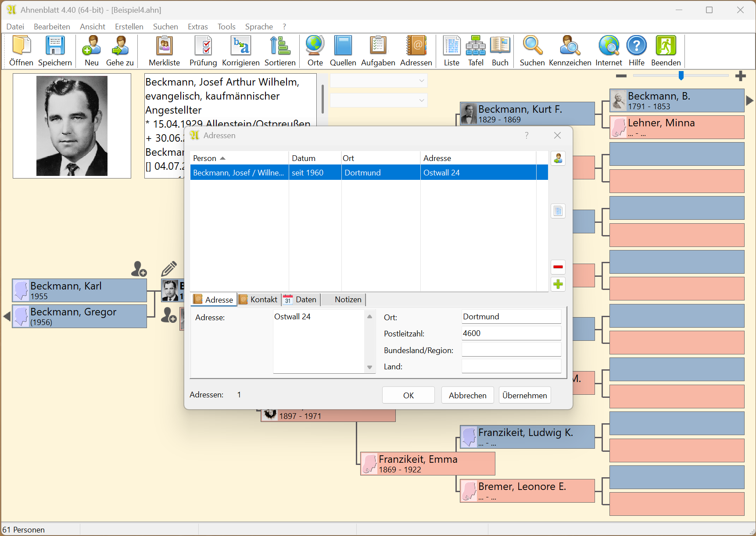Click the red minus remove address icon
Viewport: 756px width, 536px height.
[558, 267]
